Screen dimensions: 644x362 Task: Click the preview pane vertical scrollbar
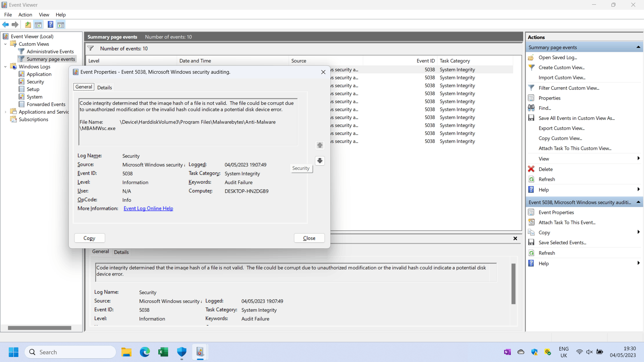513,284
